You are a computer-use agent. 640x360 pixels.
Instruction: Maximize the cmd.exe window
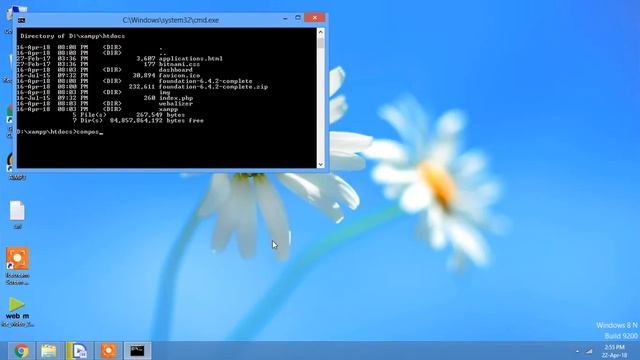298,18
